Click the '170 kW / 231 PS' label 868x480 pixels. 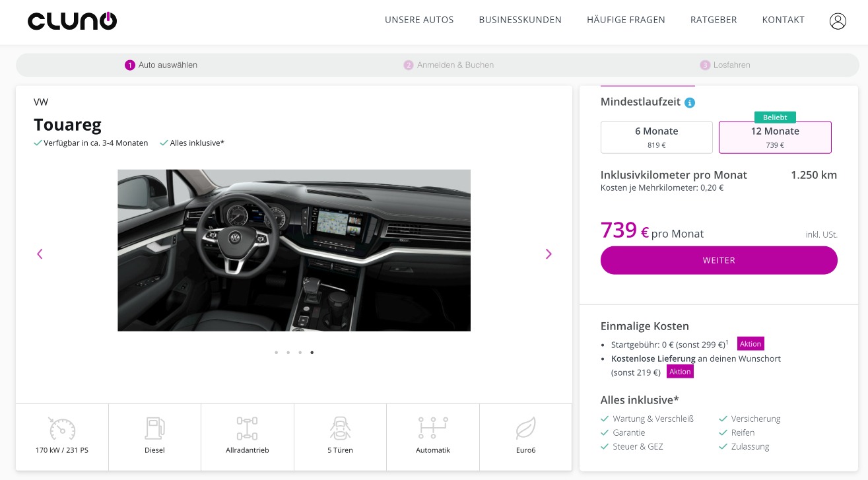pyautogui.click(x=62, y=450)
